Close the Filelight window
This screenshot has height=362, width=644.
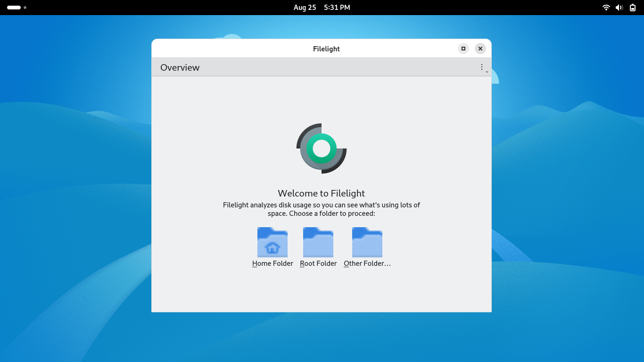[x=480, y=49]
